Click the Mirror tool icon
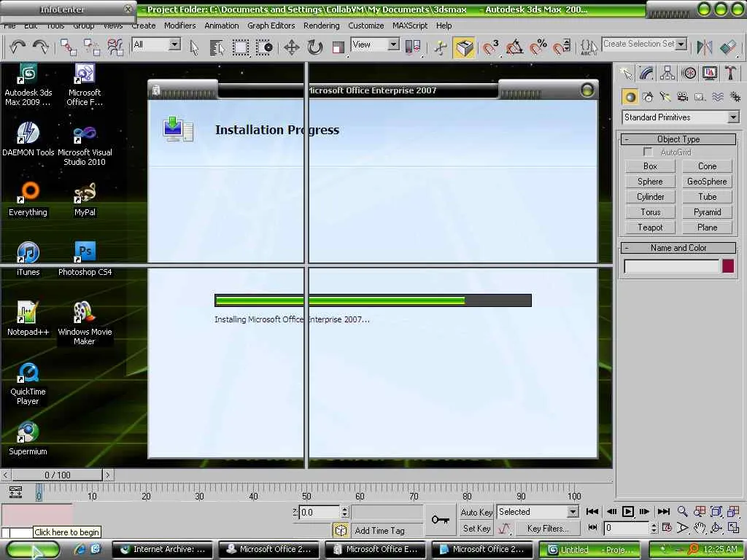 (704, 47)
